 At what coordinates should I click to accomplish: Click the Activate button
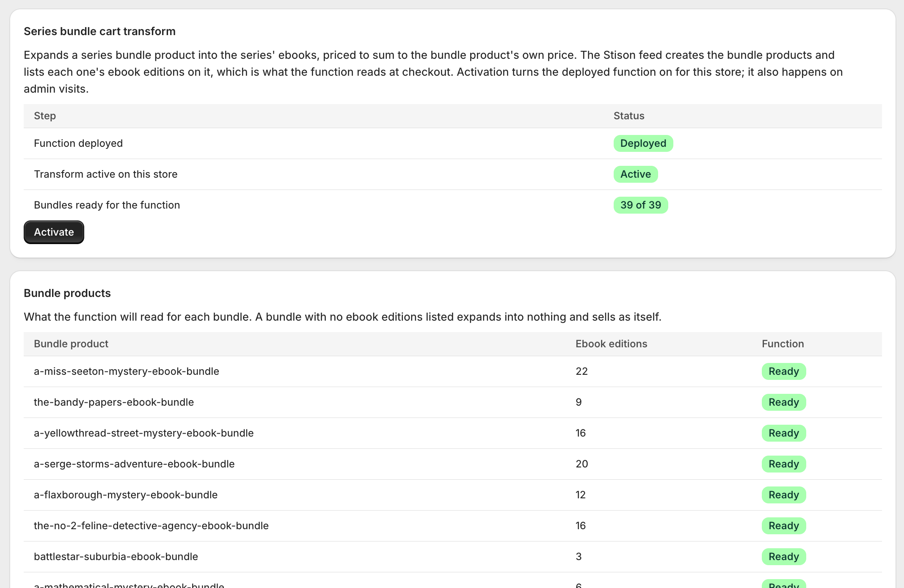coord(54,232)
